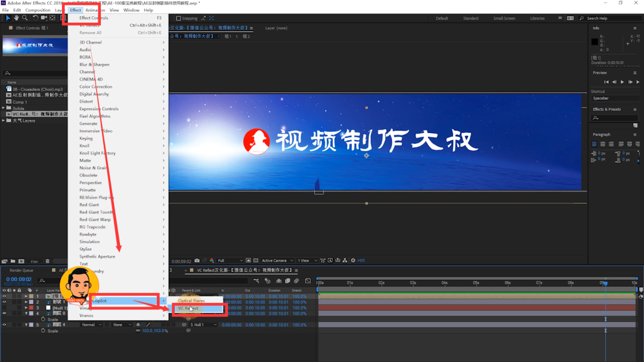Take a snapshot with the camera icon
This screenshot has width=644, height=362.
tap(197, 261)
